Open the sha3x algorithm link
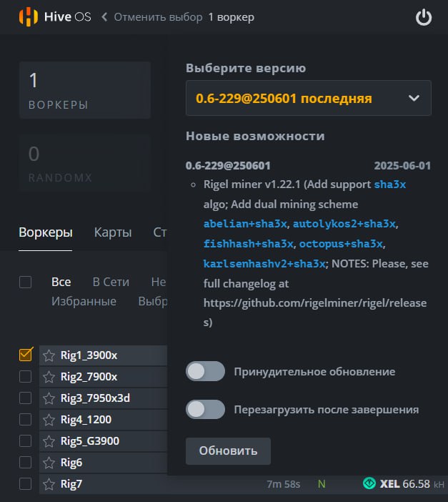Image resolution: width=448 pixels, height=502 pixels. click(389, 184)
